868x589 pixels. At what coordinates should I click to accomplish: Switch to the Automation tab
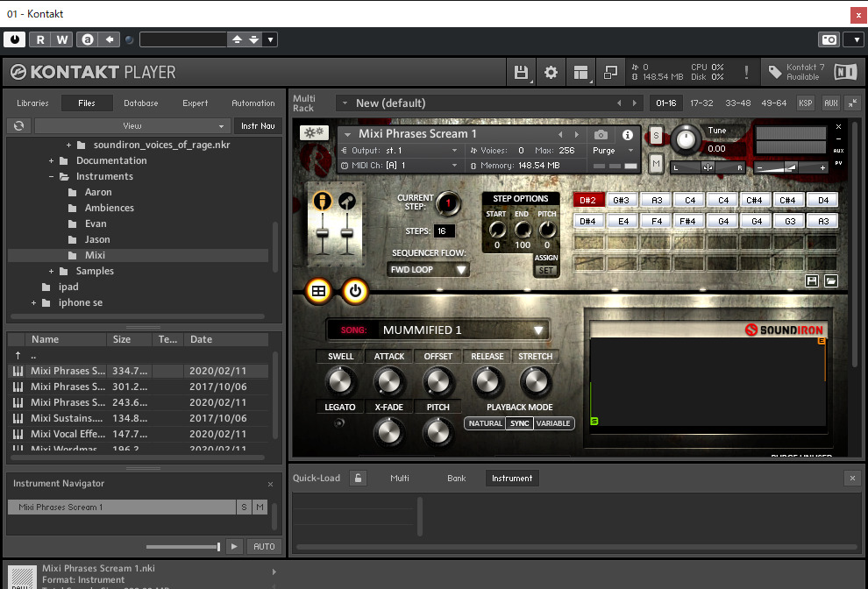point(253,103)
